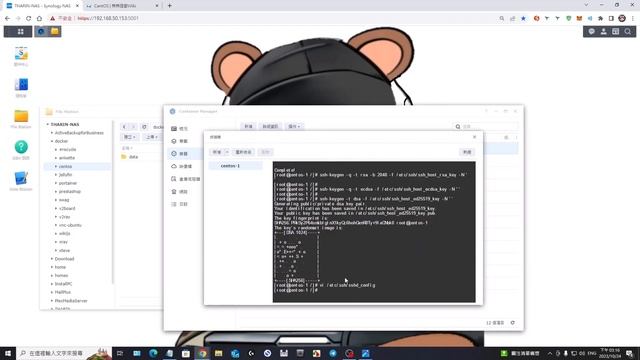Screen dimensions: 640x360
Task: Open the DSM widgets panel icon
Action: point(616,31)
